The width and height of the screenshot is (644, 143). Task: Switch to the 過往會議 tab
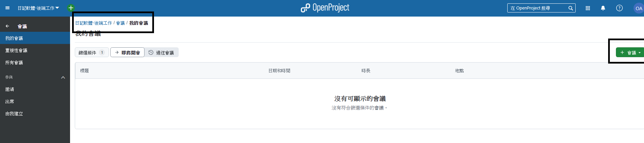(161, 52)
